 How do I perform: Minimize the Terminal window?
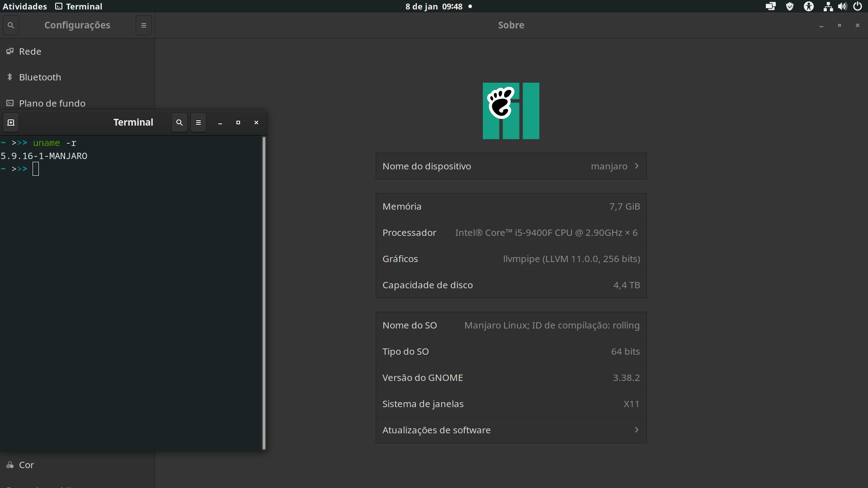point(220,123)
